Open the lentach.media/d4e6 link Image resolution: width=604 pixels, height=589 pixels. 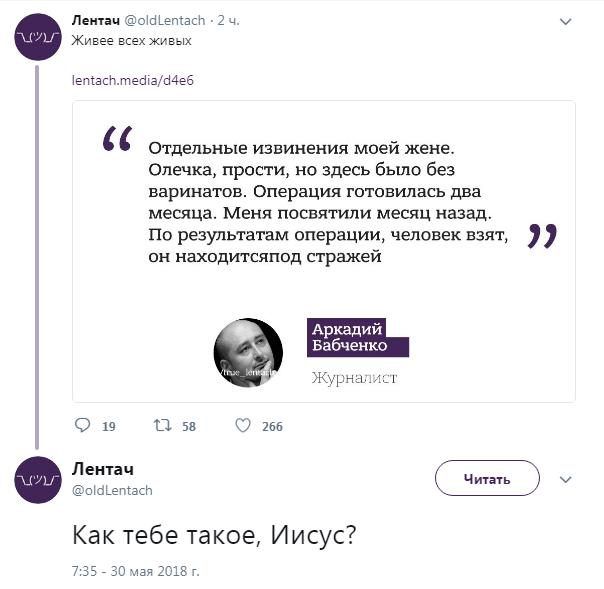(x=132, y=80)
